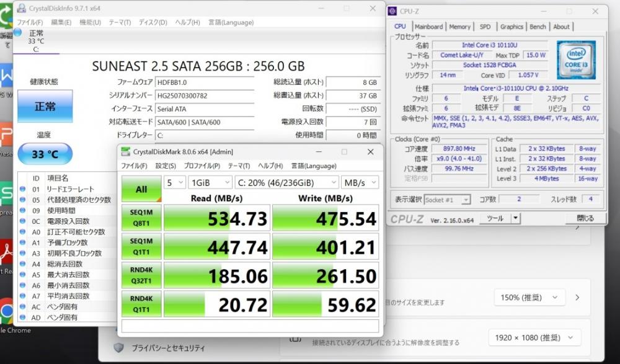Expand the ツール dropdown arrow in CPU-Z
The height and width of the screenshot is (364, 620).
(515, 218)
